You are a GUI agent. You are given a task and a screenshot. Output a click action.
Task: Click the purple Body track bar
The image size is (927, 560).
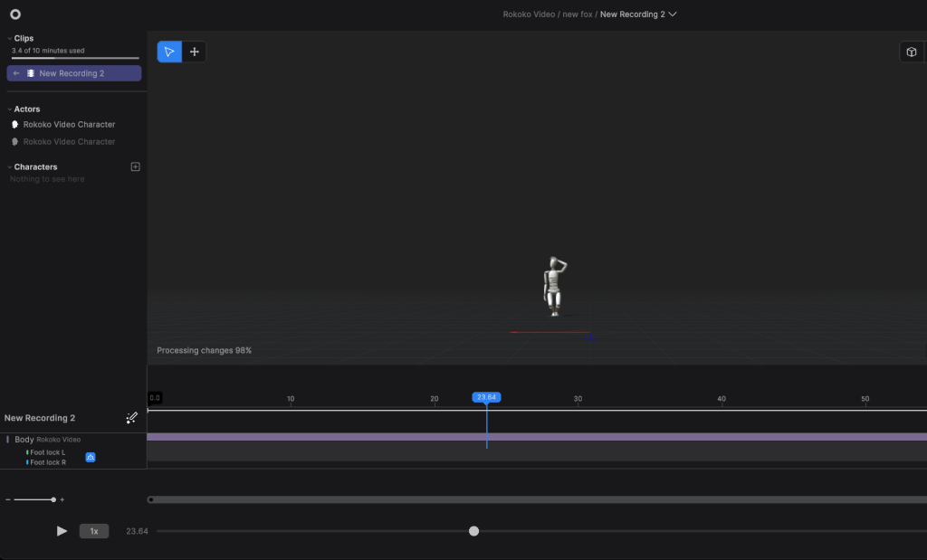(537, 437)
